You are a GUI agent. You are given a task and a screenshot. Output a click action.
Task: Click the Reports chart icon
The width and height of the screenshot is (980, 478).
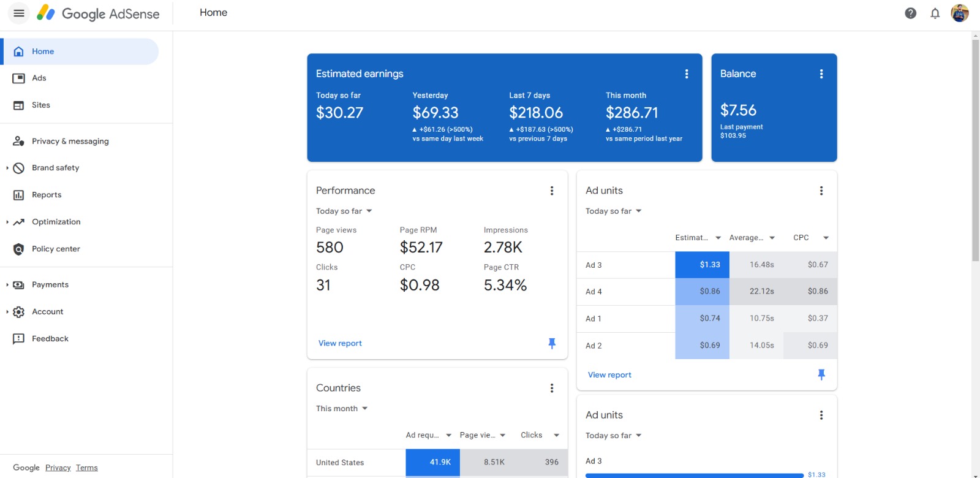point(19,195)
